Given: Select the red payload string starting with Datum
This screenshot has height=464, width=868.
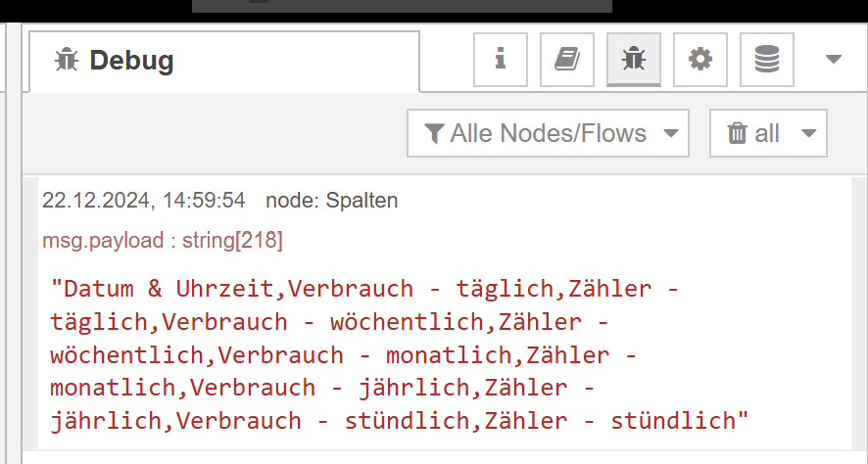Looking at the screenshot, I should click(399, 354).
